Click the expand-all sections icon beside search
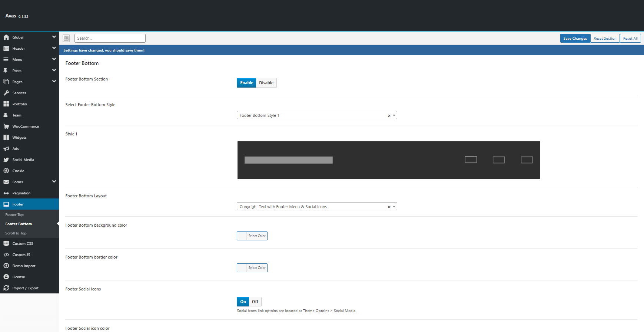 (x=66, y=38)
